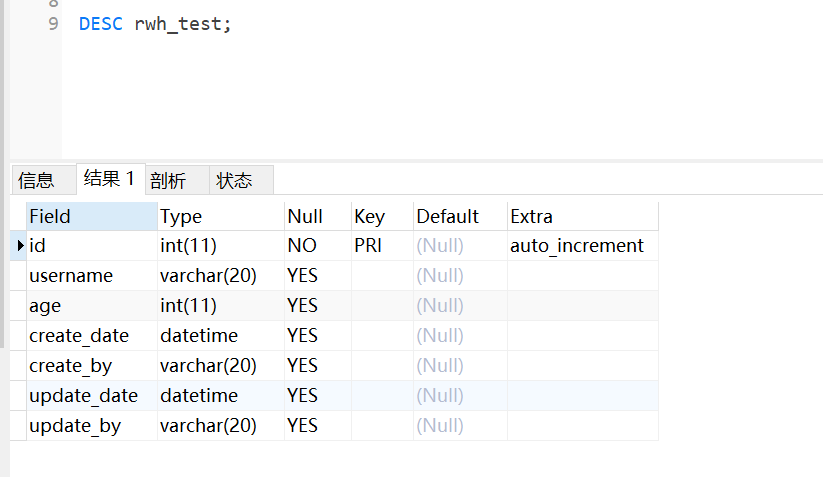Click line number 9 in the gutter
Screen dimensions: 823x477
click(53, 24)
